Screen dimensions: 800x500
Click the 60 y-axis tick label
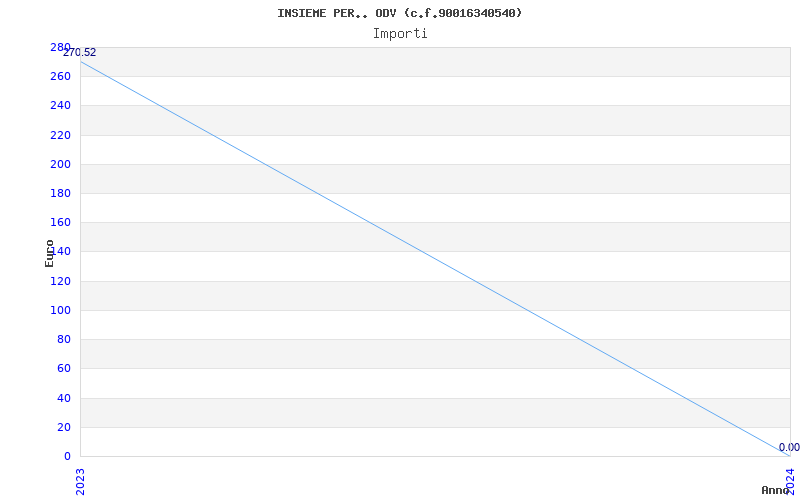(x=63, y=368)
